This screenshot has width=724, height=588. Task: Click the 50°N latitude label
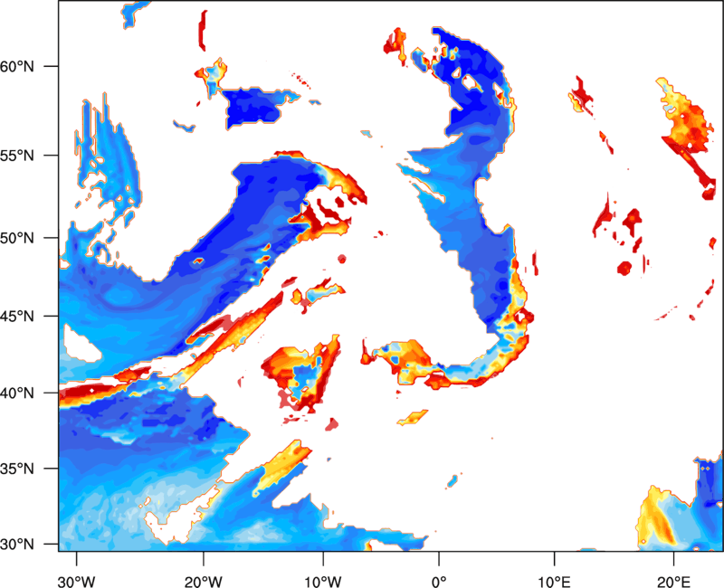pos(17,238)
